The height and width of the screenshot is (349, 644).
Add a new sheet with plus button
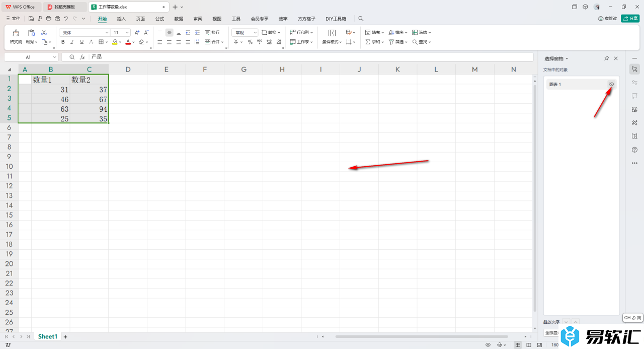pyautogui.click(x=65, y=336)
